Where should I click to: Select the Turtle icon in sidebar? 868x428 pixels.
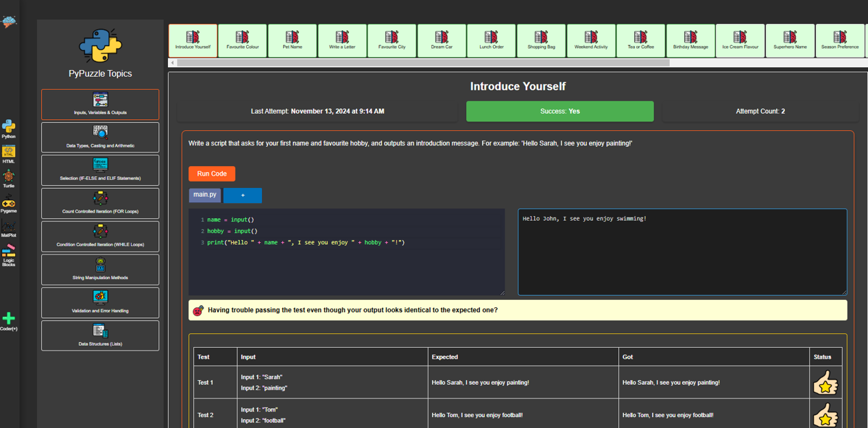pyautogui.click(x=8, y=178)
